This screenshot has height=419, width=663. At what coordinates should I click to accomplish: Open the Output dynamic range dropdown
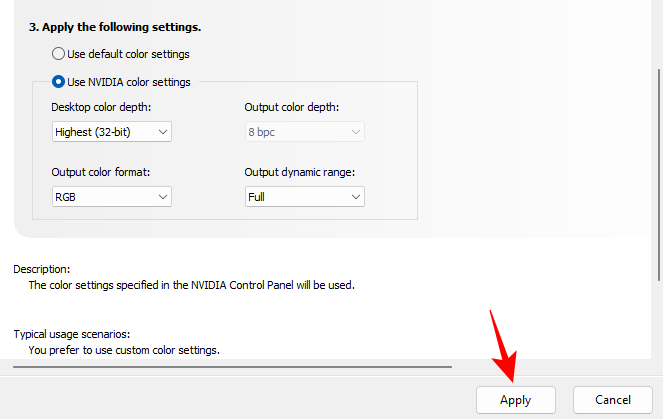pyautogui.click(x=305, y=197)
